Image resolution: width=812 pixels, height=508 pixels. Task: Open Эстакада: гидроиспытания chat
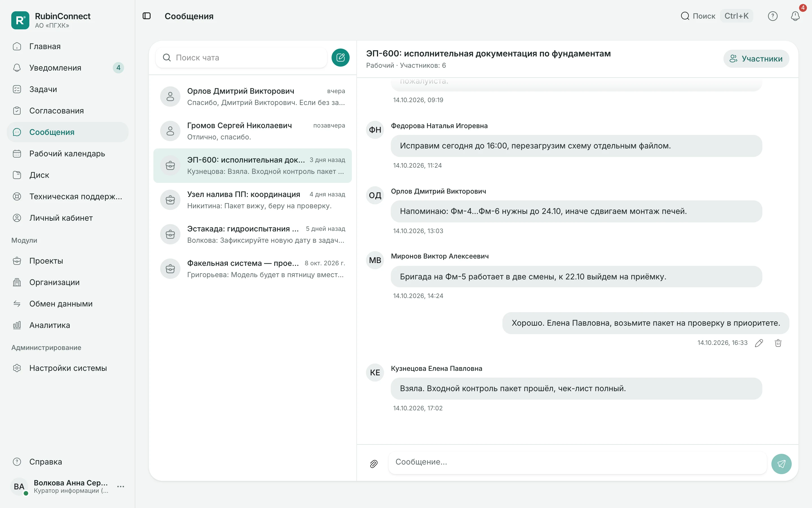[252, 234]
